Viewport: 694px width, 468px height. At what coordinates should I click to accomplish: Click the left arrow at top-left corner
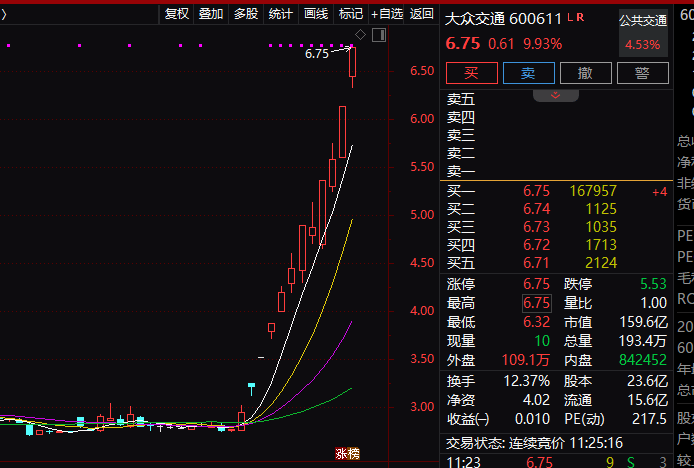[4, 15]
